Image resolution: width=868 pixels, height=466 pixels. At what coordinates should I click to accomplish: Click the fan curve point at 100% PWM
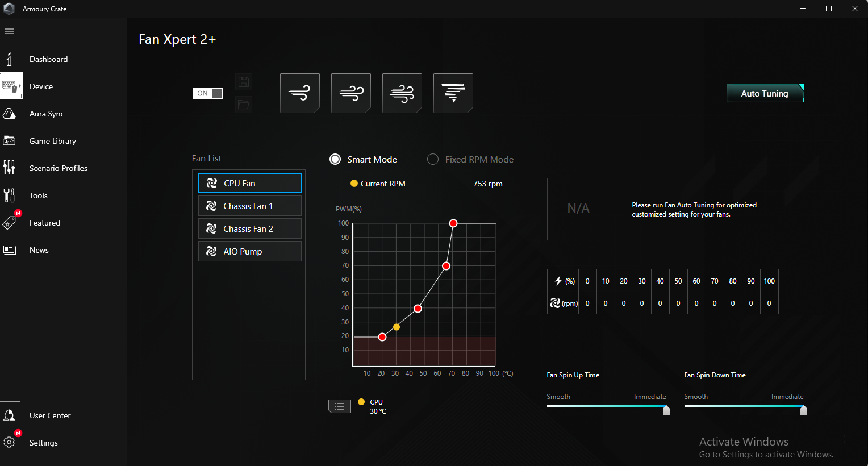[x=453, y=223]
